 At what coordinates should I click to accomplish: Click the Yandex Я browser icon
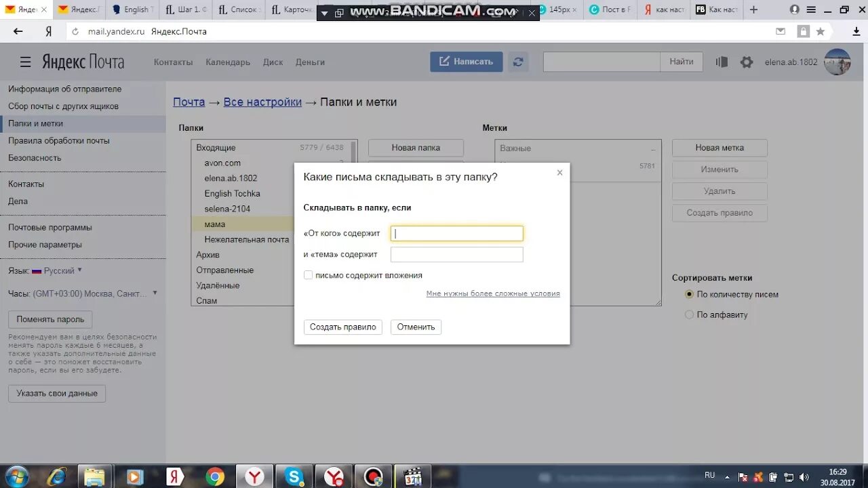(x=49, y=31)
